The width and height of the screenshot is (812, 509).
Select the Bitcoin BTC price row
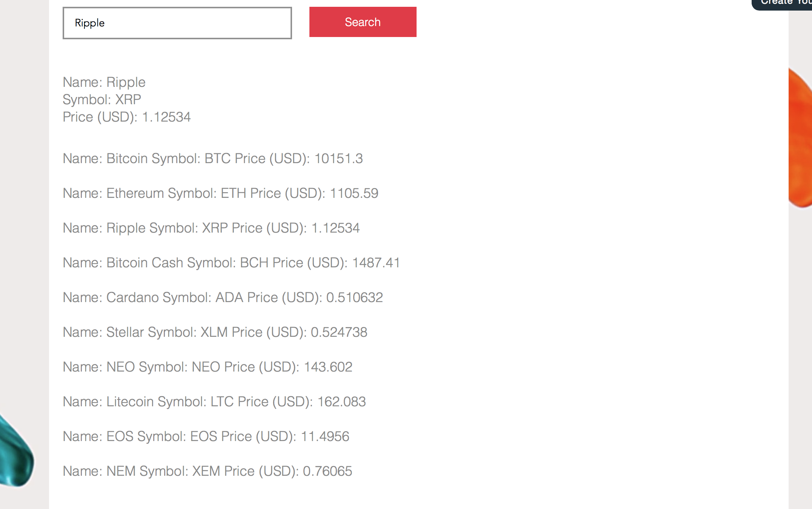click(213, 159)
